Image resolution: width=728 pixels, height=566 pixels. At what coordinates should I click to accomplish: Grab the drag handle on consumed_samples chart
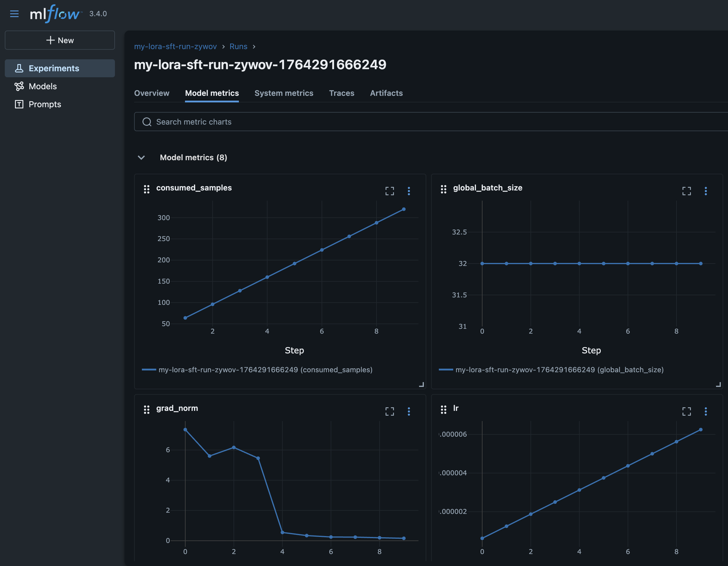coord(147,189)
